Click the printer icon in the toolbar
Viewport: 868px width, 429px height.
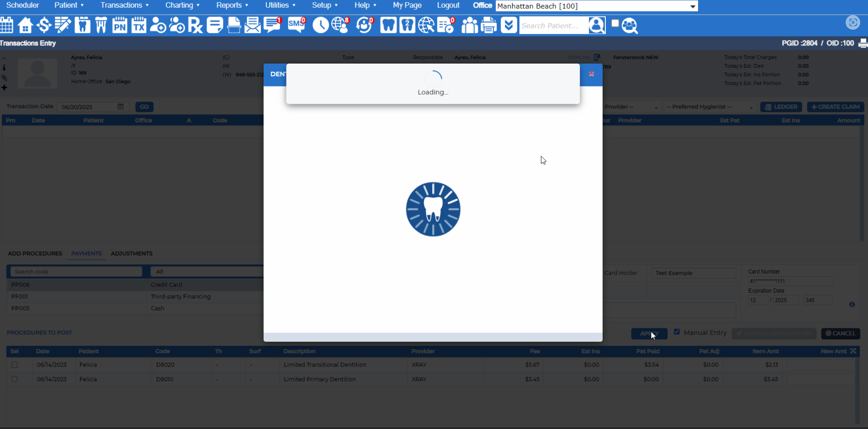pyautogui.click(x=489, y=25)
